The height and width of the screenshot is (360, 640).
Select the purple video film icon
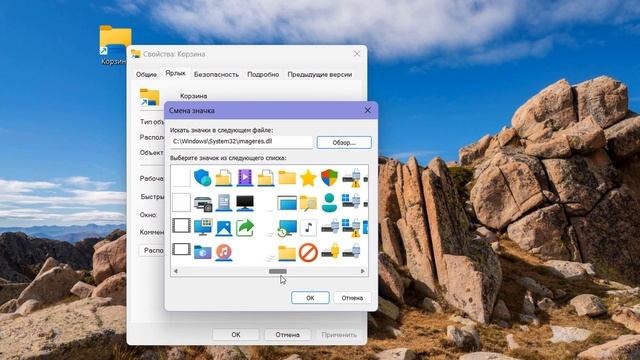pos(244,178)
